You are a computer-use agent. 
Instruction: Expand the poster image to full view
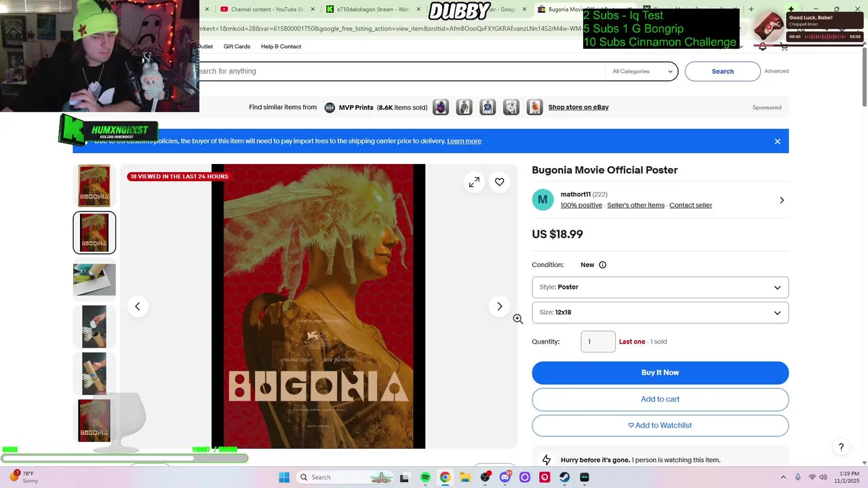tap(474, 182)
